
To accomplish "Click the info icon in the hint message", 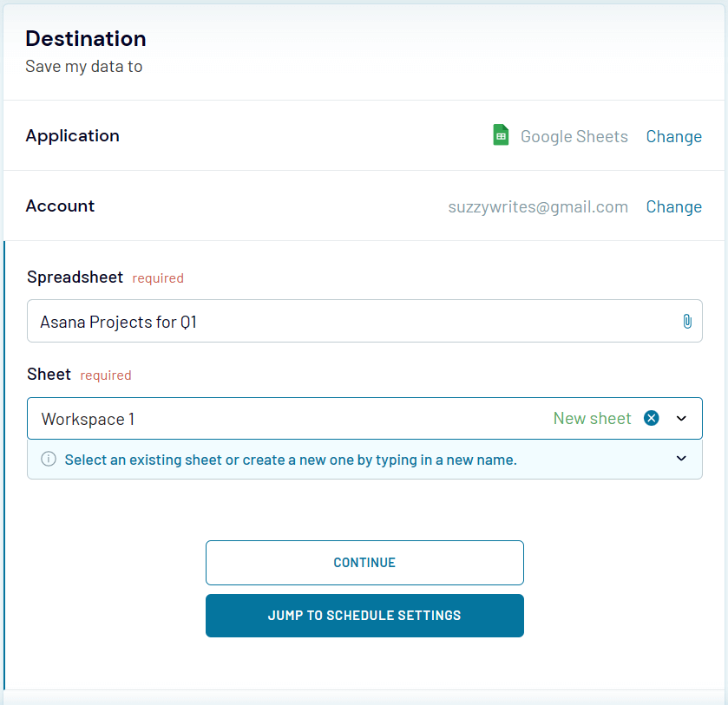I will coord(49,459).
